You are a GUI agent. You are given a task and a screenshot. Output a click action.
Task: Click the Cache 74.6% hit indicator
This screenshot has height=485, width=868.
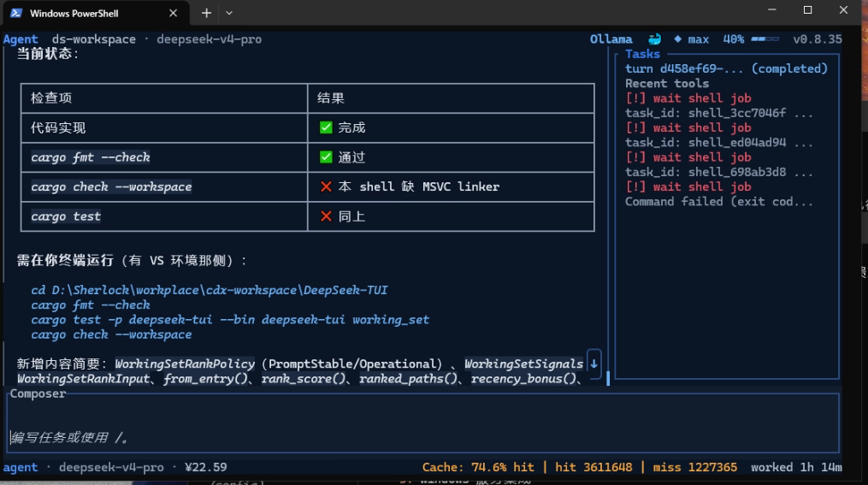coord(478,467)
